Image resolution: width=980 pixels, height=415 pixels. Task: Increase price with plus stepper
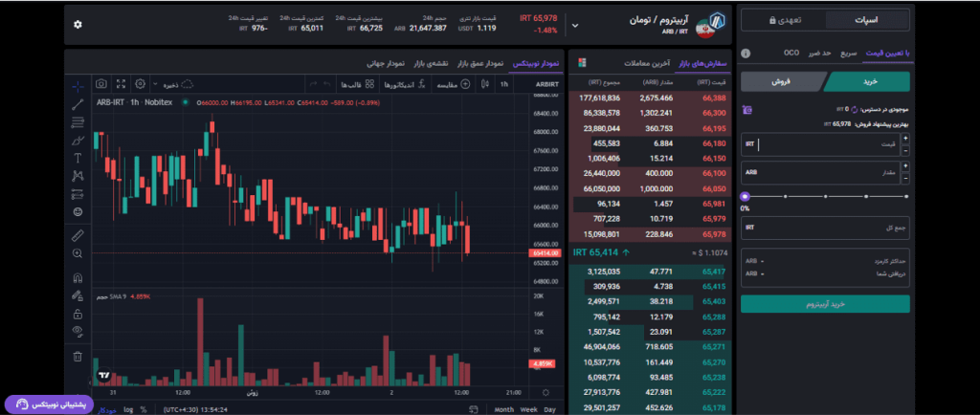pyautogui.click(x=905, y=139)
